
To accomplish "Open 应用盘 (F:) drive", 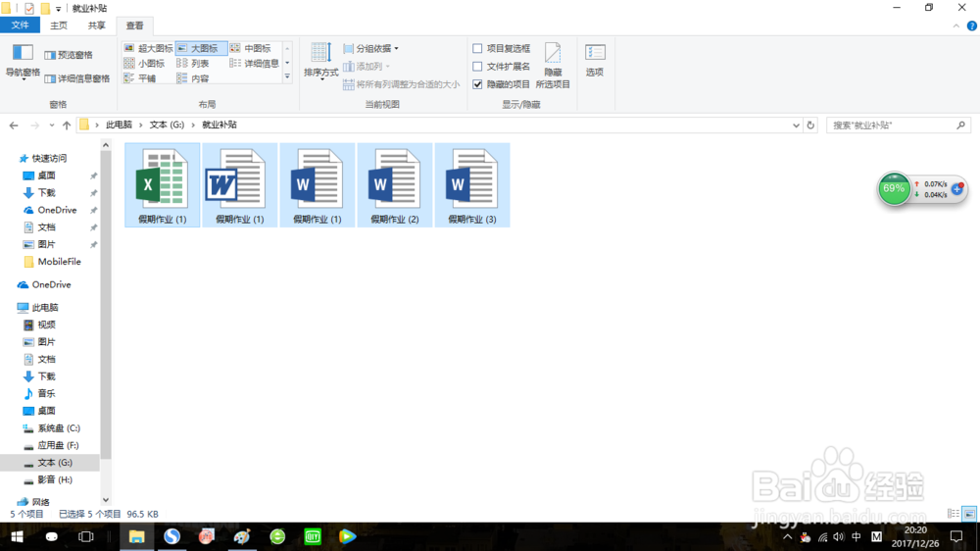I will 58,445.
